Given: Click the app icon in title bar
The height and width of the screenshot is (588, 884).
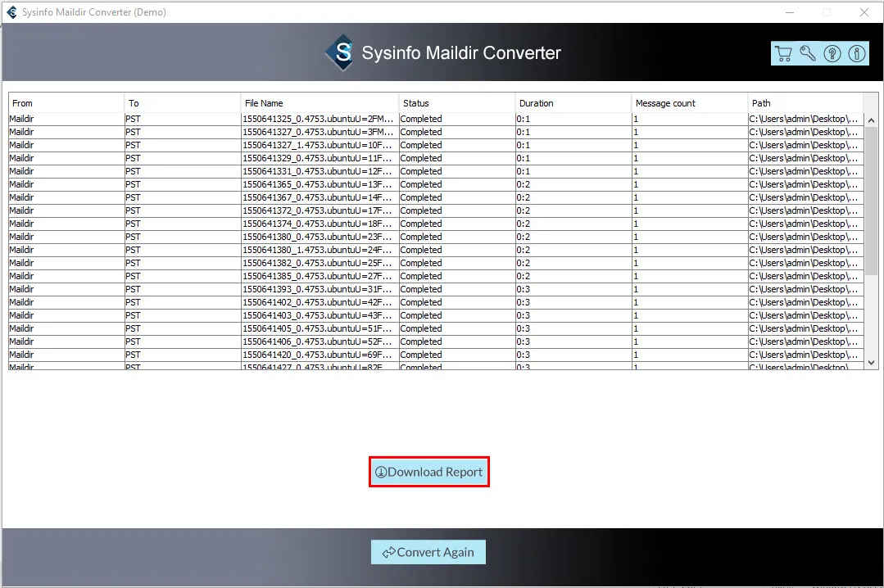Looking at the screenshot, I should click(x=11, y=12).
